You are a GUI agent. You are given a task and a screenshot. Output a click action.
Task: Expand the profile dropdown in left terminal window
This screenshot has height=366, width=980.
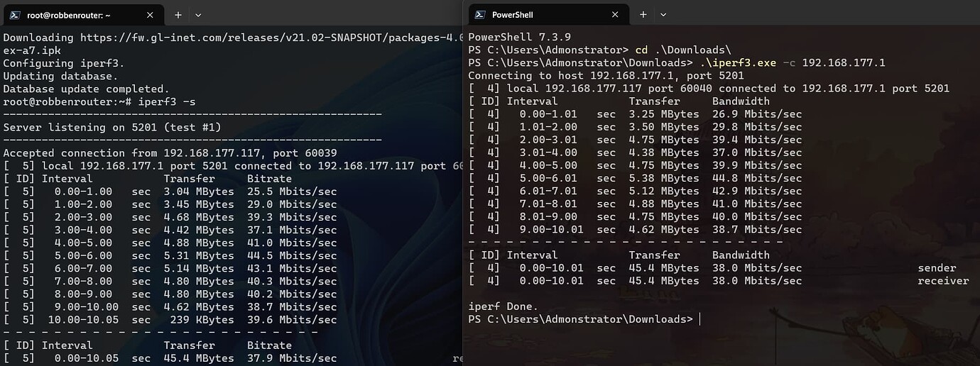[x=198, y=14]
